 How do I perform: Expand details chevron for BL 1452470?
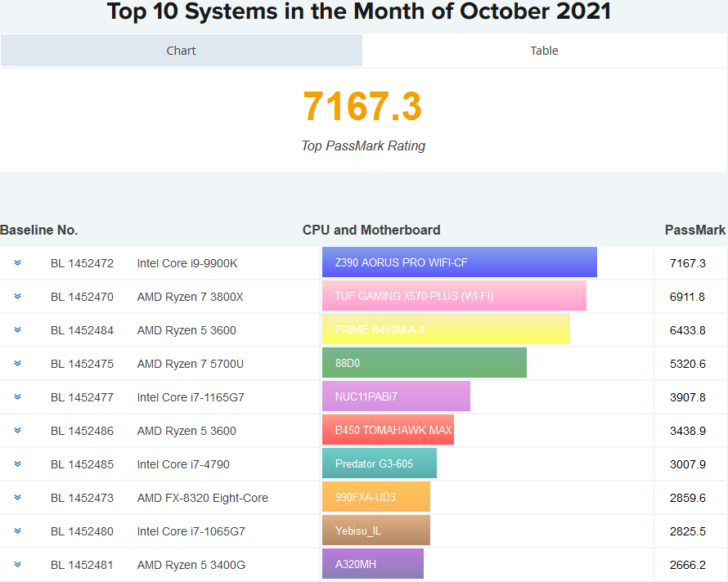(x=18, y=296)
